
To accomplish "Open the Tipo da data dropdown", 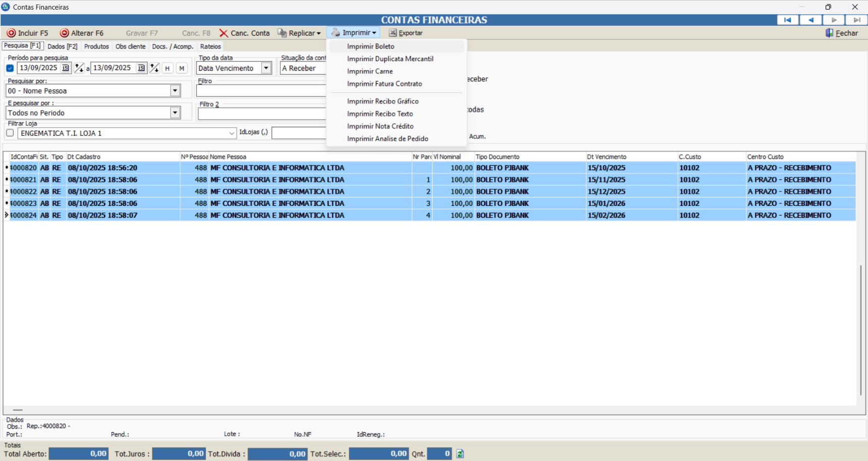I will tap(266, 68).
